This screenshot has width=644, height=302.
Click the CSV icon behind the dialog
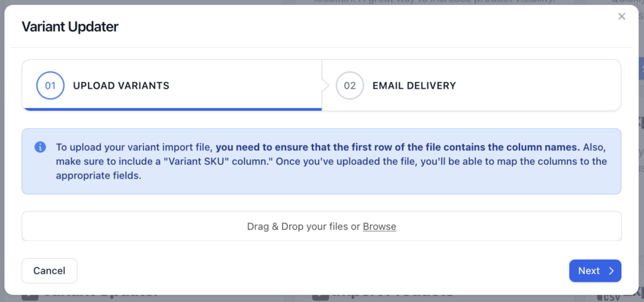(605, 297)
